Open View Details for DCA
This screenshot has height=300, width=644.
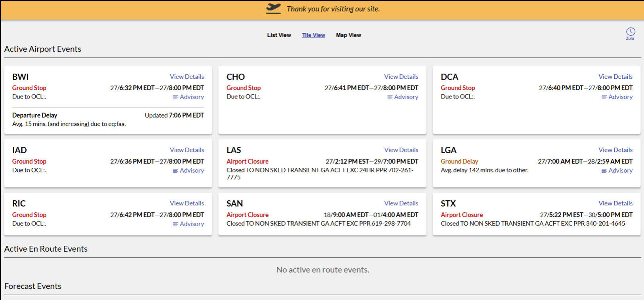[x=615, y=77]
